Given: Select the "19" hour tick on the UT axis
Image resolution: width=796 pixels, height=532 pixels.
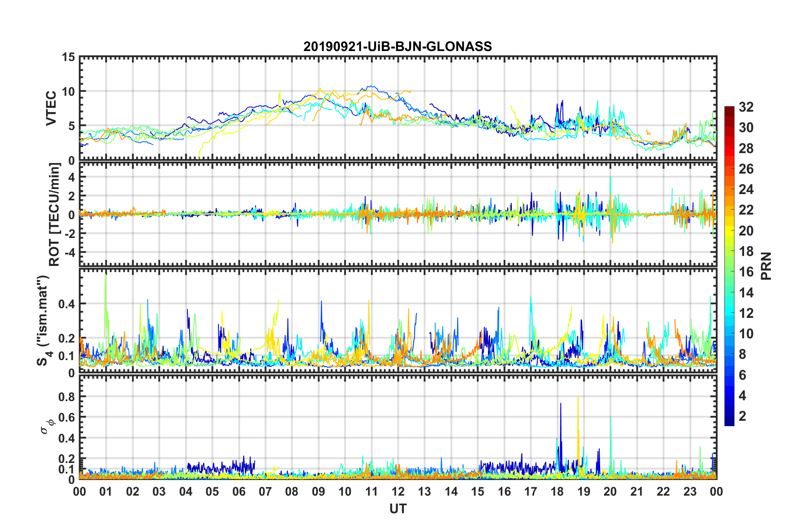Looking at the screenshot, I should coord(584,491).
